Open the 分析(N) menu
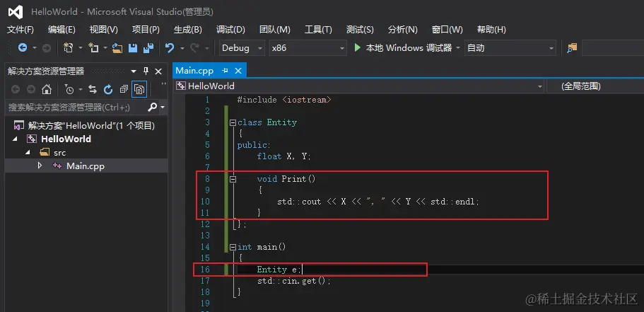This screenshot has width=644, height=312. click(402, 30)
